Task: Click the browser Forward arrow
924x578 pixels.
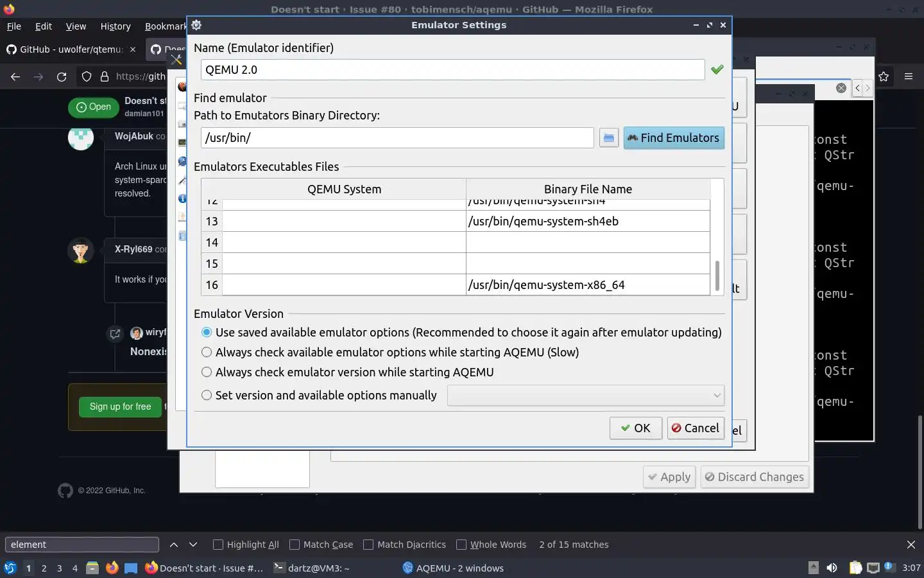Action: coord(38,76)
